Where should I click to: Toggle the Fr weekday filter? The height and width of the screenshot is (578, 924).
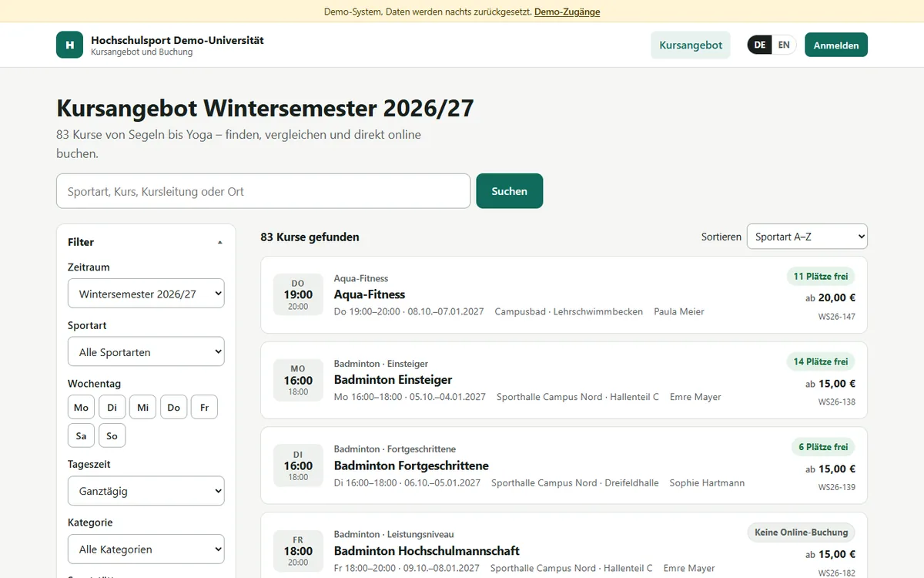pos(205,407)
